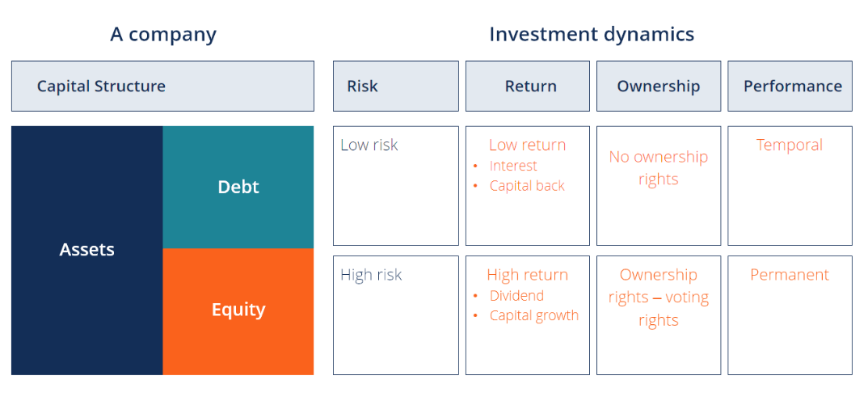Click the Capital back bullet item

coord(527,186)
